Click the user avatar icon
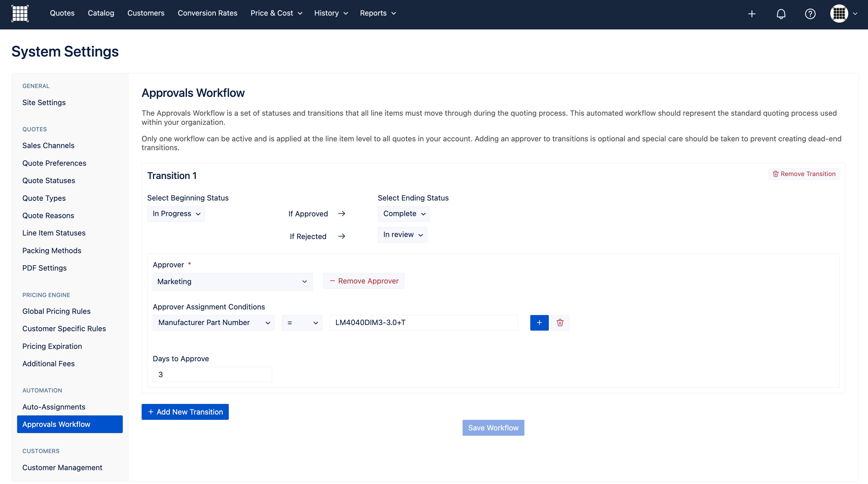Viewport: 868px width, 484px height. (x=839, y=14)
